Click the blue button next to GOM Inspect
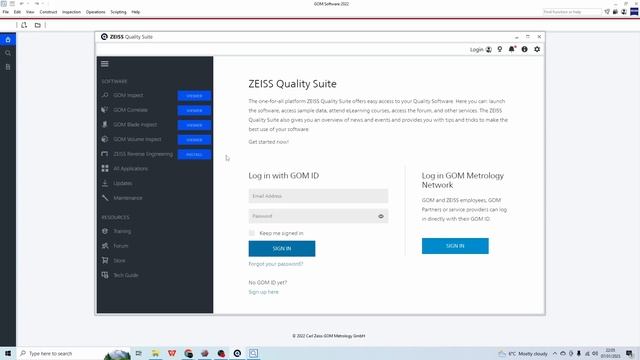 tap(194, 96)
